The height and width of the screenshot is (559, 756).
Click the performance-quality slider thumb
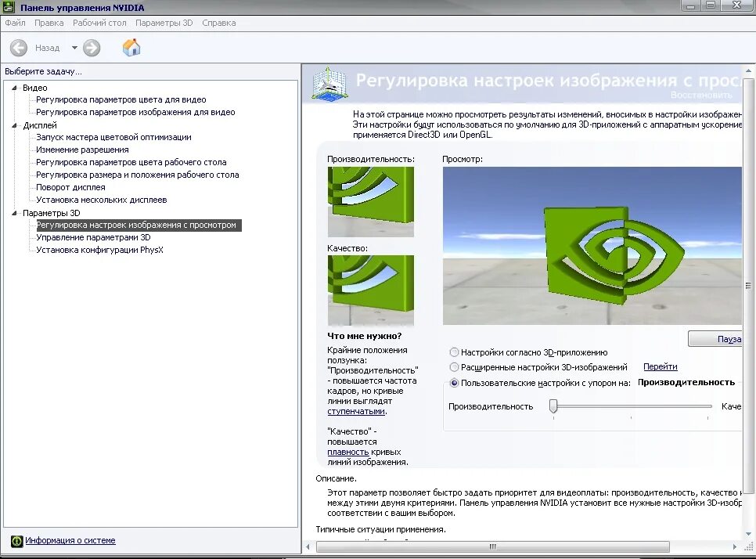[x=553, y=406]
